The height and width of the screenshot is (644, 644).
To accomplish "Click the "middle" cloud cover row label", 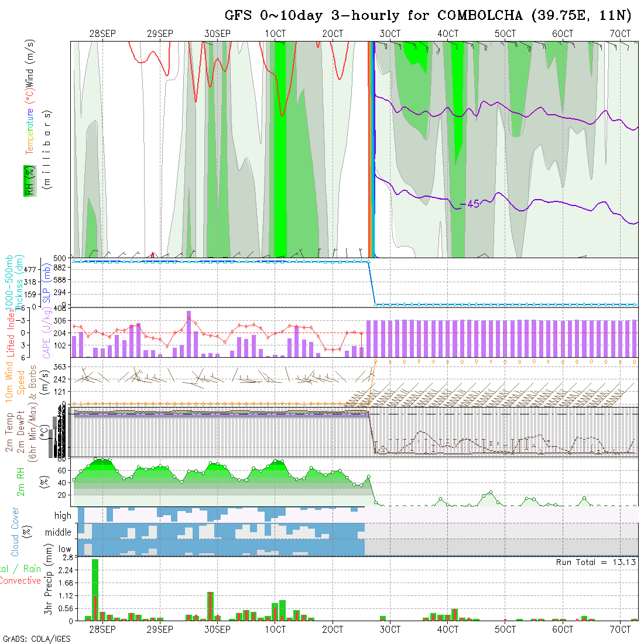I will tap(58, 533).
